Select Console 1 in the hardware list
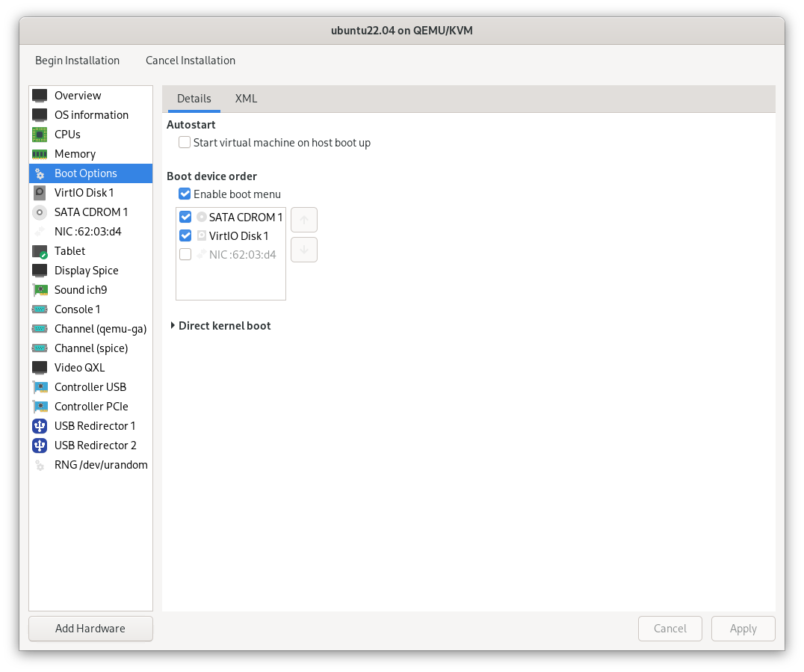The width and height of the screenshot is (804, 672). tap(90, 309)
